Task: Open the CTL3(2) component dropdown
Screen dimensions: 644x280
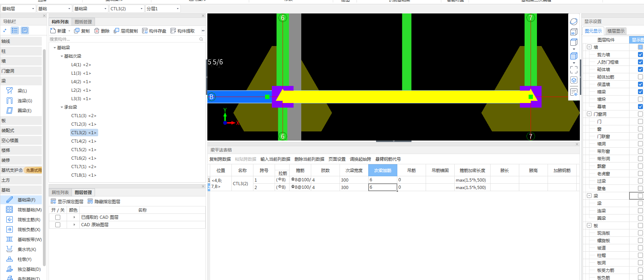Action: coord(127,8)
